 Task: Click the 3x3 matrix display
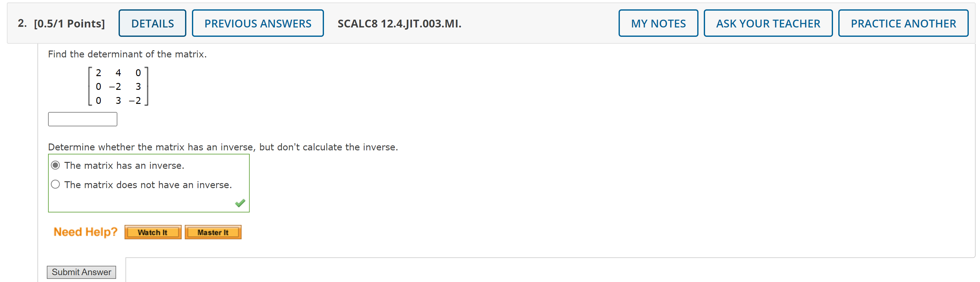pyautogui.click(x=118, y=86)
